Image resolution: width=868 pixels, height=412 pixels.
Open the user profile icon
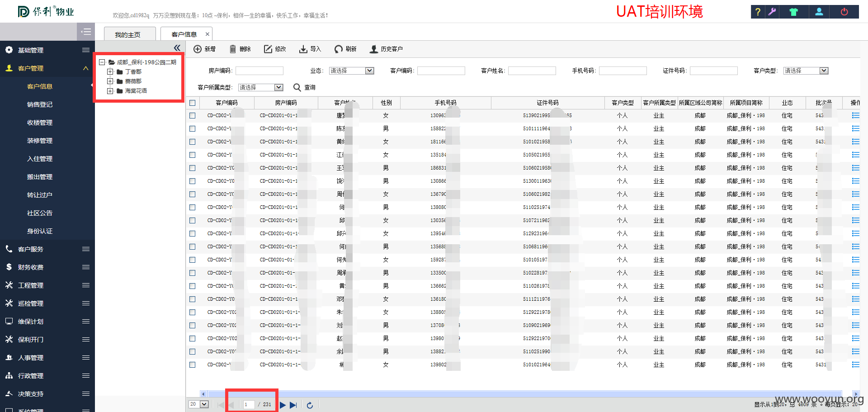tap(819, 12)
